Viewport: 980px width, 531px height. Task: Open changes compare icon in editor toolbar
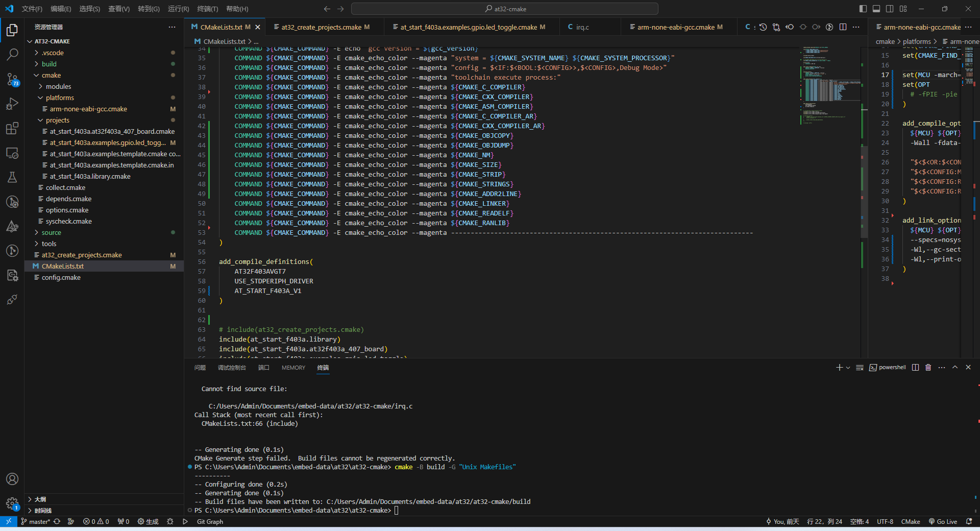(x=776, y=27)
